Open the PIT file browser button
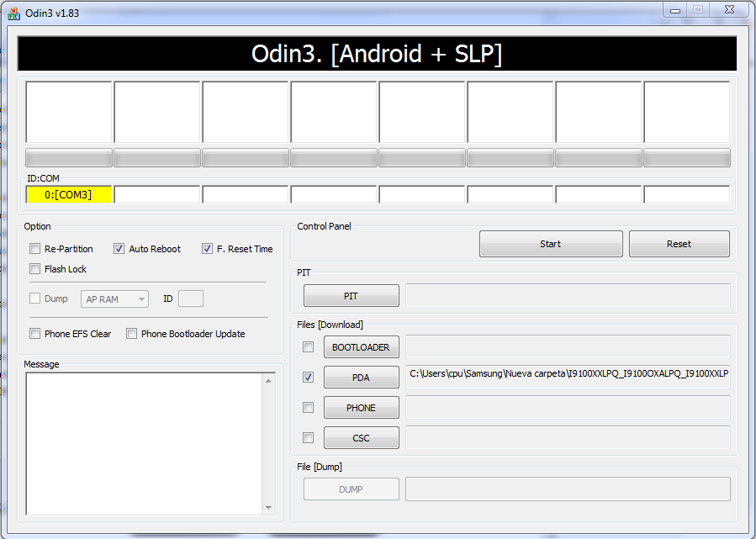 coord(351,296)
